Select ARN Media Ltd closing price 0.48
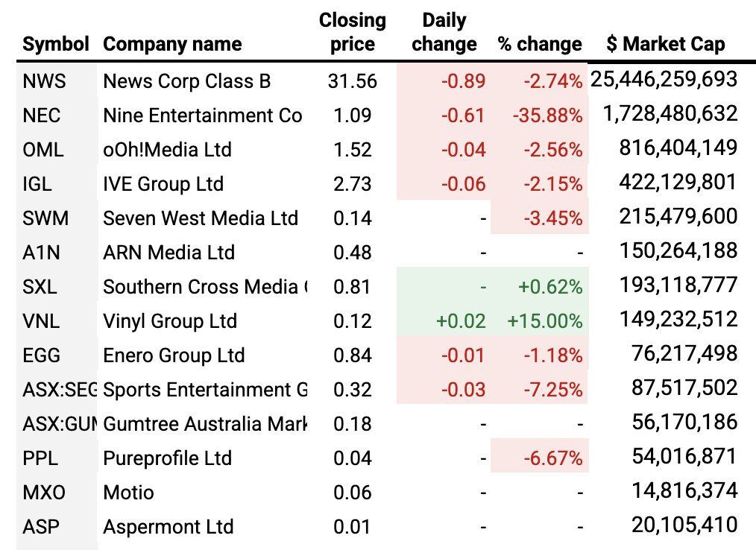The image size is (756, 550). point(353,253)
